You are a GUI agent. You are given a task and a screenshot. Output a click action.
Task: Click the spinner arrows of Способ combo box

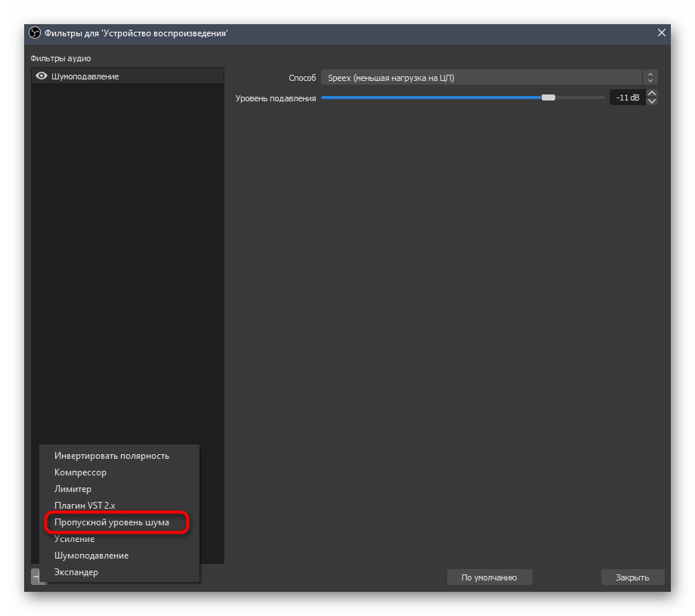(650, 78)
